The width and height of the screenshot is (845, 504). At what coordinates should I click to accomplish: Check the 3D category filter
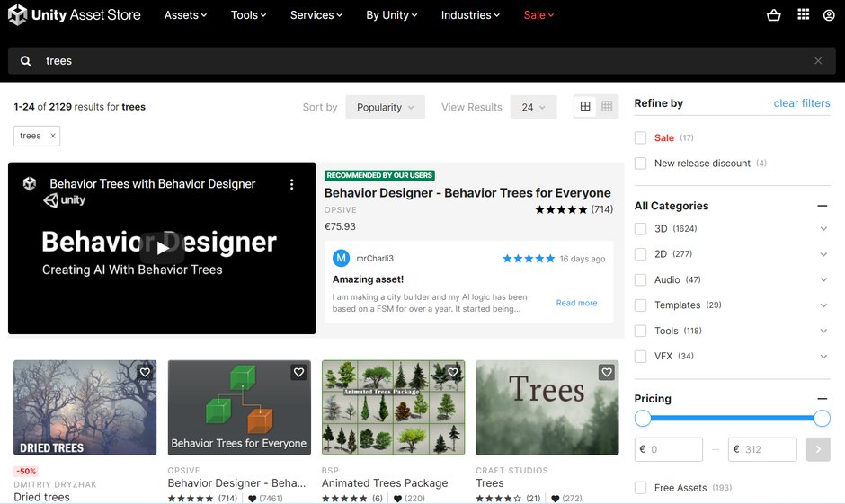pos(640,229)
